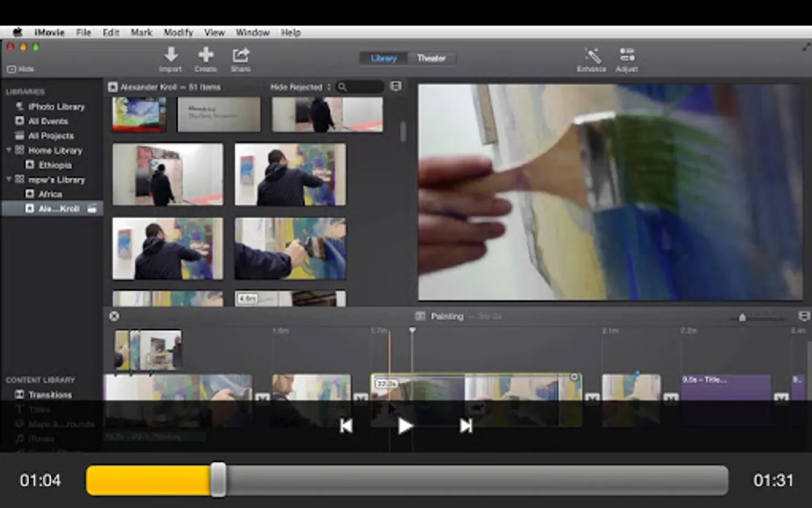Collapse the mpw's Library disclosure triangle
This screenshot has width=812, height=508.
(x=9, y=179)
